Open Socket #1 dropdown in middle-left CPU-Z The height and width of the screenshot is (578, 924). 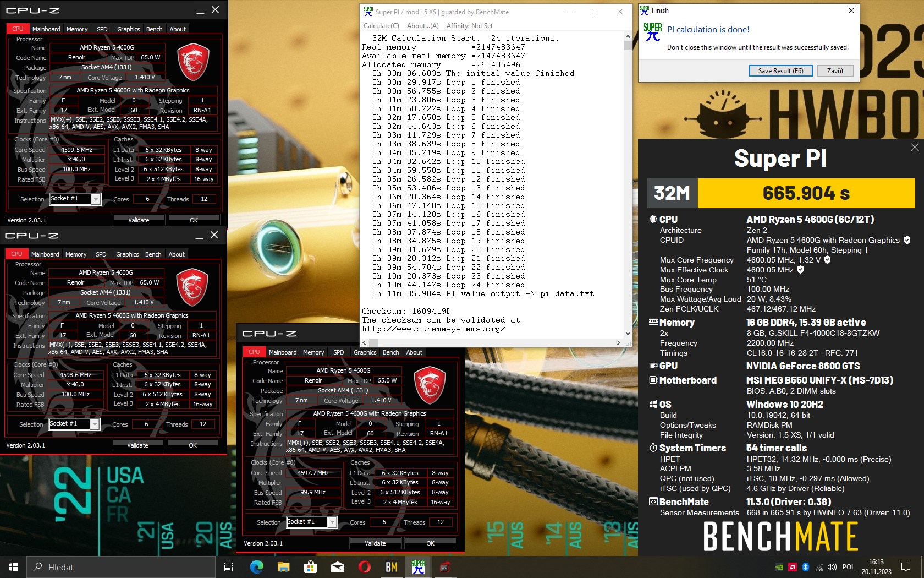[x=95, y=424]
